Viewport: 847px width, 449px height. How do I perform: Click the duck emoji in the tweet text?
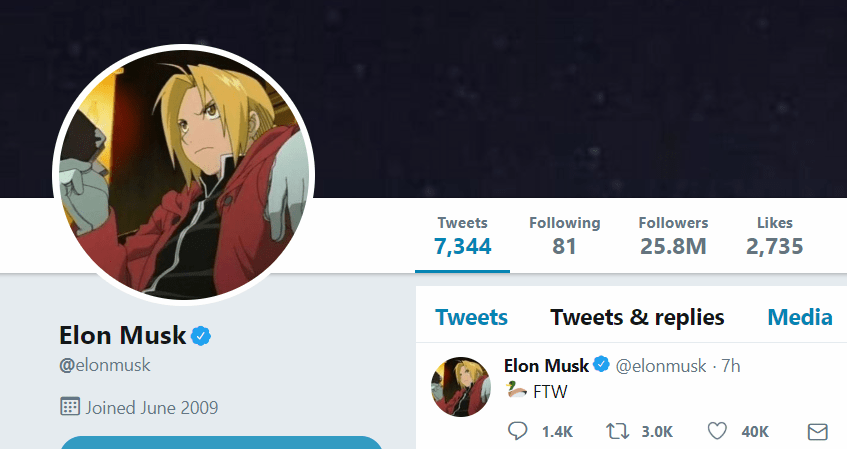[516, 390]
